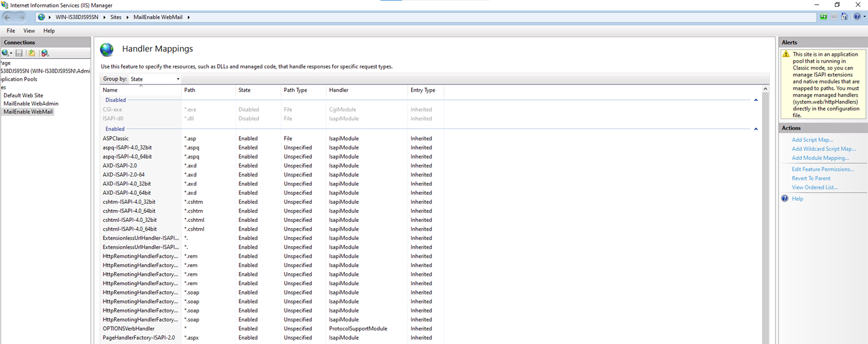Sort by the Path column header
This screenshot has height=344, width=868.
[x=190, y=90]
